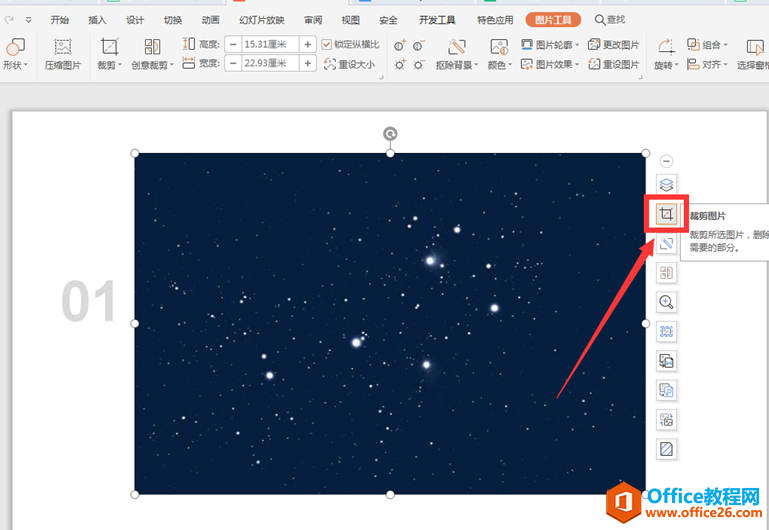Click the decrease brightness icon
Image resolution: width=769 pixels, height=530 pixels.
418,64
